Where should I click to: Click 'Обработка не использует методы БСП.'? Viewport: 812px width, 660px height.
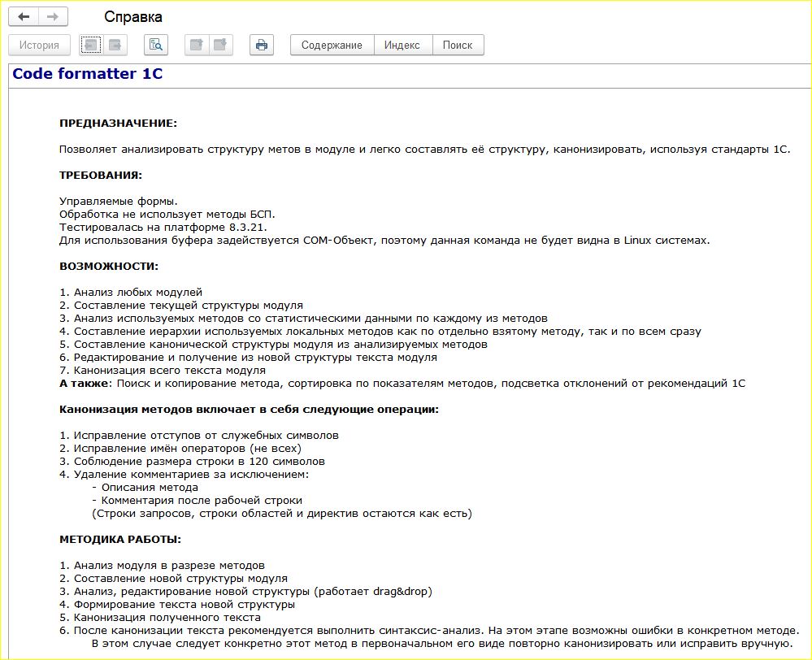[167, 214]
